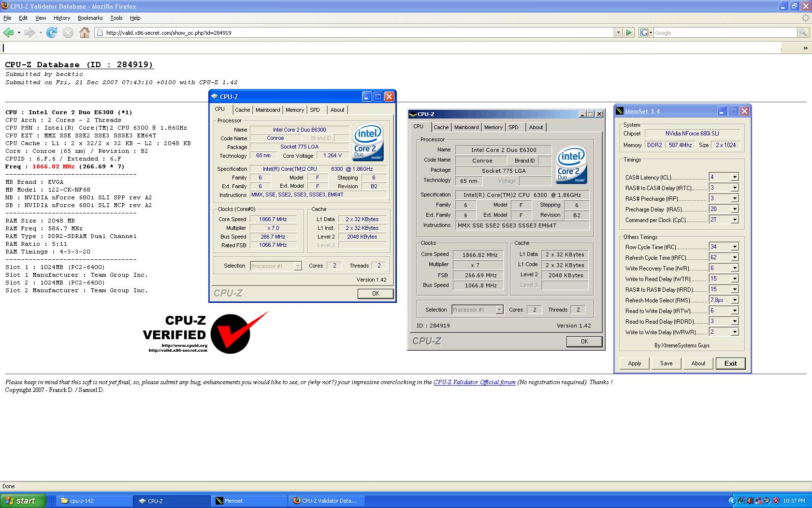Open the File menu
Image resolution: width=812 pixels, height=508 pixels.
7,18
